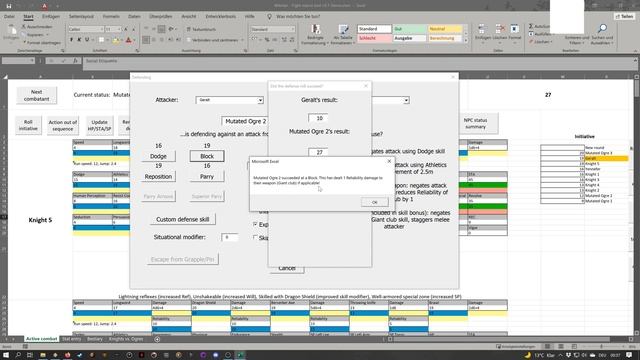The height and width of the screenshot is (360, 640).
Task: Switch to the Stat entry sheet tab
Action: coord(71,339)
